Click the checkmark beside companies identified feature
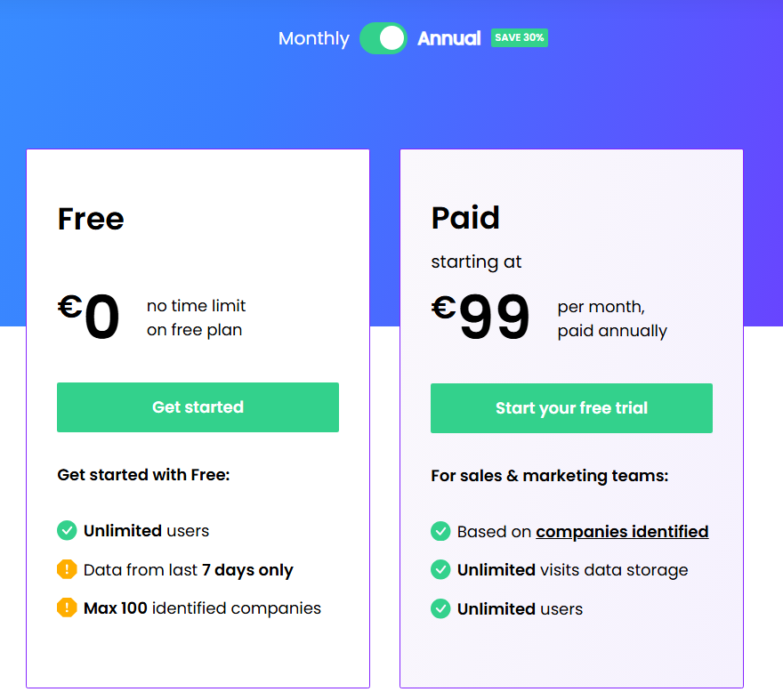 [x=440, y=531]
